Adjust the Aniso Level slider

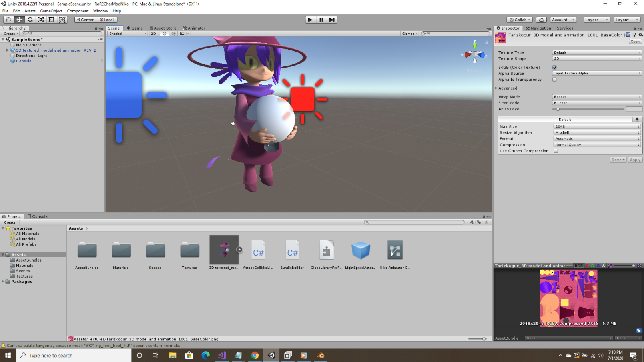[x=588, y=109]
